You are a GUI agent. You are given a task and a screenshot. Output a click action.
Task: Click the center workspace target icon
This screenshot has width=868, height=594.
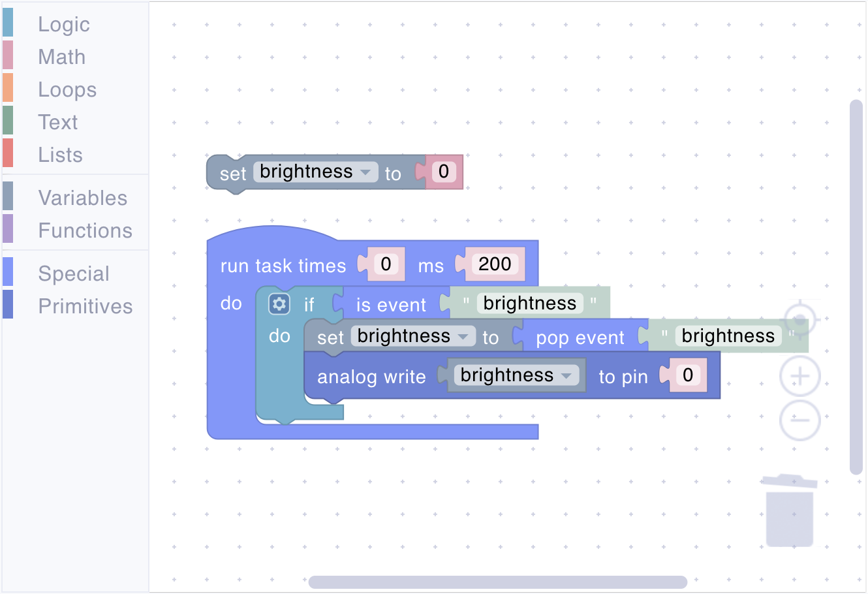tap(800, 320)
